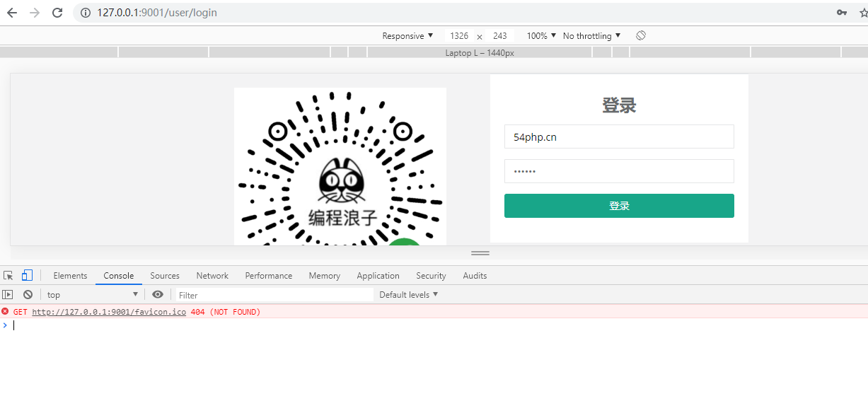
Task: Click the 404 (NOT FOUND) error text
Action: click(x=226, y=312)
